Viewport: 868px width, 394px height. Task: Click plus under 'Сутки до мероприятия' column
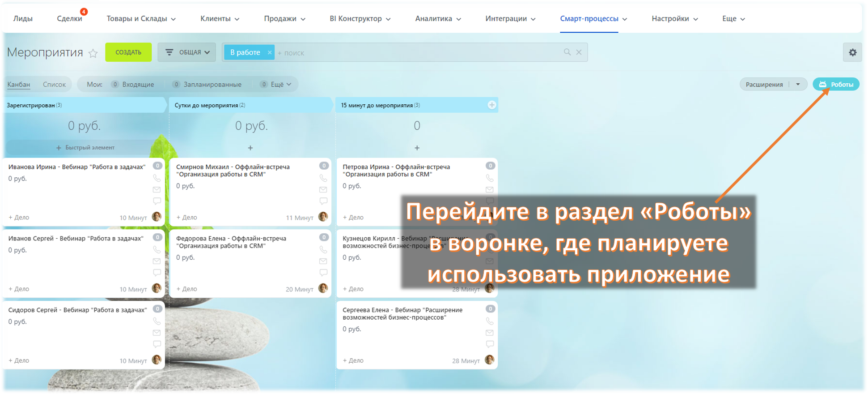[250, 148]
